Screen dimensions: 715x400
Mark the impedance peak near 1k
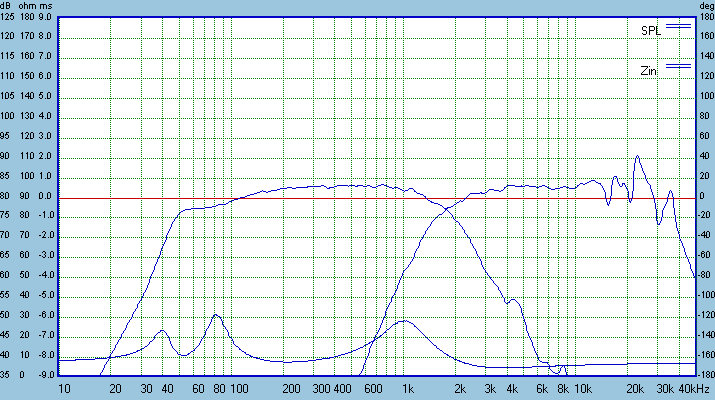(403, 321)
